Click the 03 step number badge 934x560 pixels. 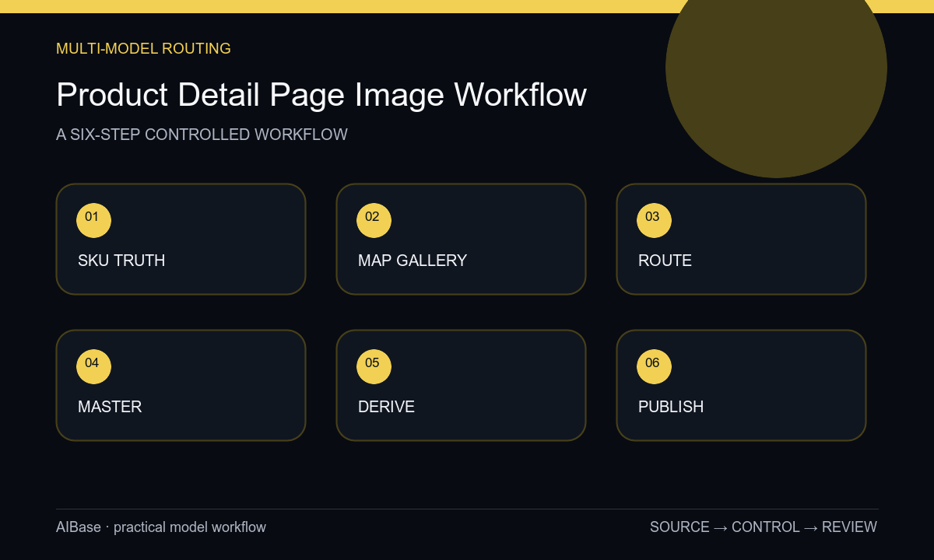click(654, 220)
